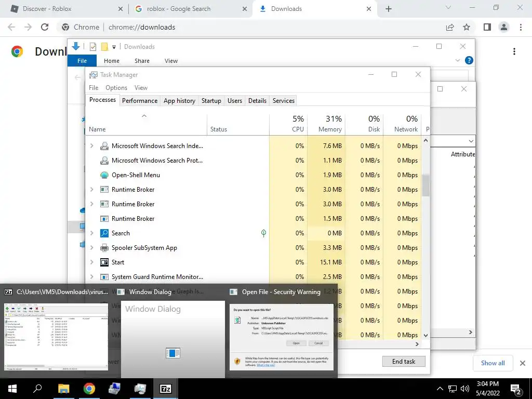Image resolution: width=532 pixels, height=399 pixels.
Task: Open Chrome side panel icon
Action: pyautogui.click(x=487, y=27)
